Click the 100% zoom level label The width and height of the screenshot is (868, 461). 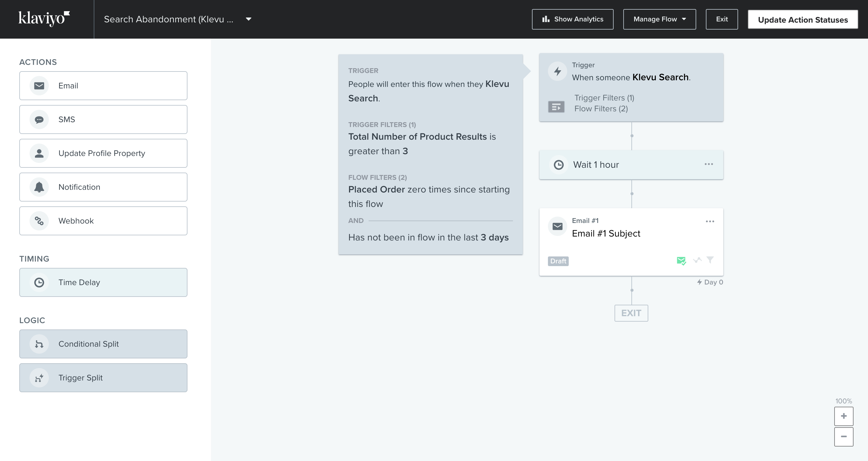point(843,401)
